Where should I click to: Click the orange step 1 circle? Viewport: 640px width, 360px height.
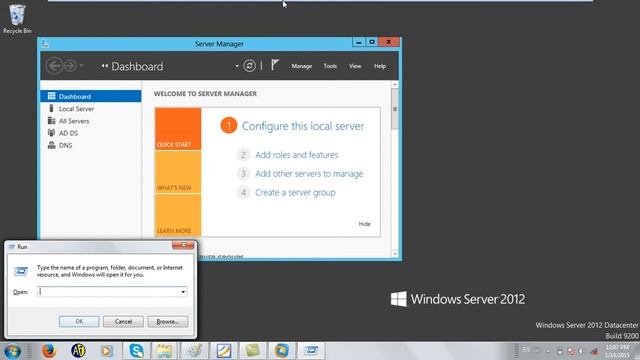229,126
